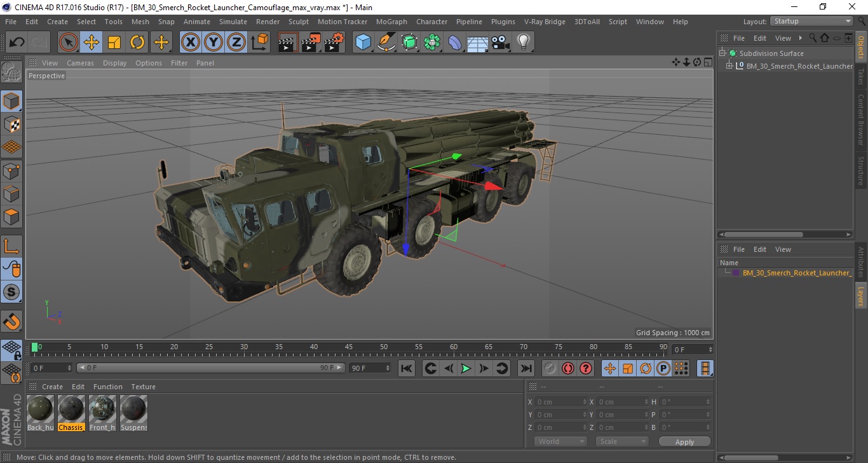Activate the Rotate tool
This screenshot has width=868, height=463.
click(137, 43)
